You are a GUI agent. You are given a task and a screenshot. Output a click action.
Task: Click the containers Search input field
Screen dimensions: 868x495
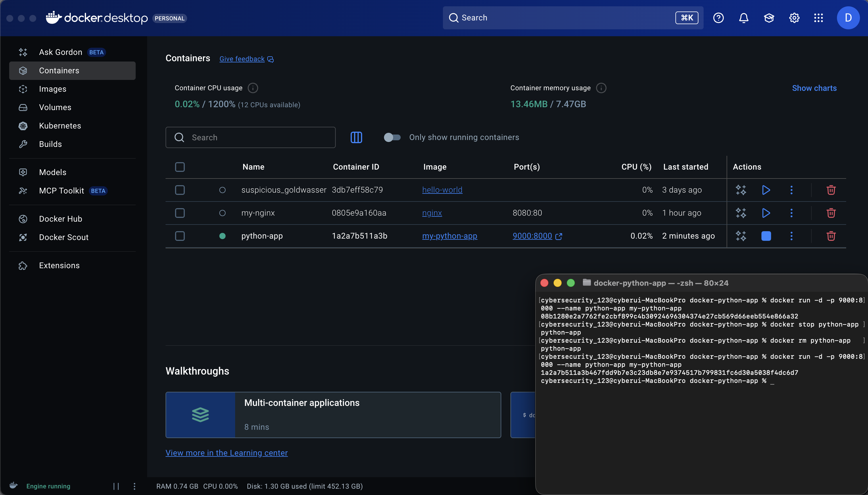coord(250,137)
